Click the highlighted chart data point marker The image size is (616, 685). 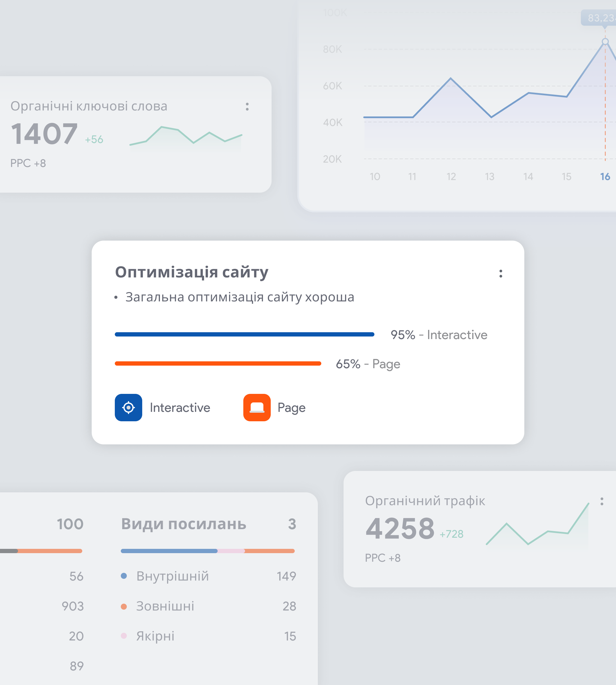click(x=605, y=42)
